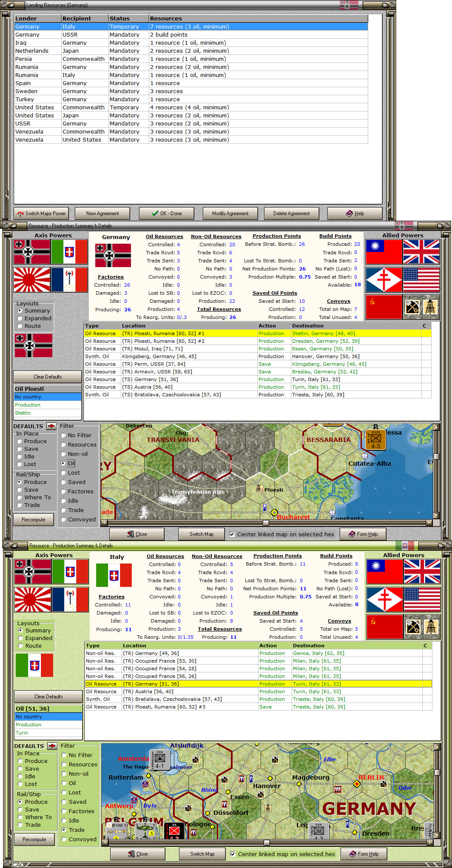The image size is (452, 868).
Task: Select the Free France flag in Italy window's Allied Powers
Action: pos(385,600)
